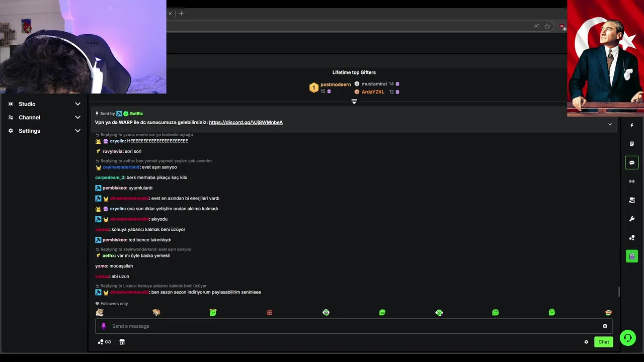Click "Replying to aethx" reply header
Screen dimensions: 644x362
(x=153, y=161)
